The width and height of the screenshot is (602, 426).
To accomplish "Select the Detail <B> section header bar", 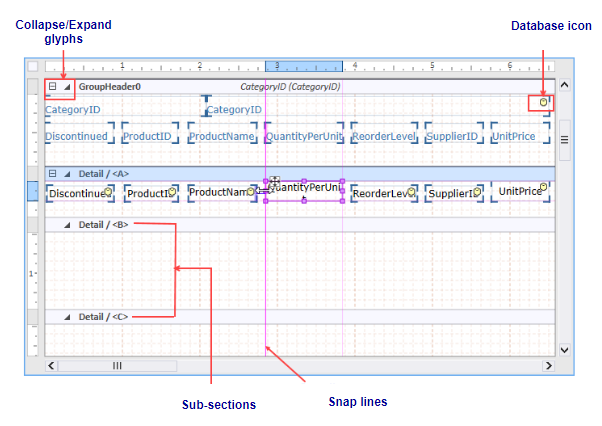I will coord(300,225).
